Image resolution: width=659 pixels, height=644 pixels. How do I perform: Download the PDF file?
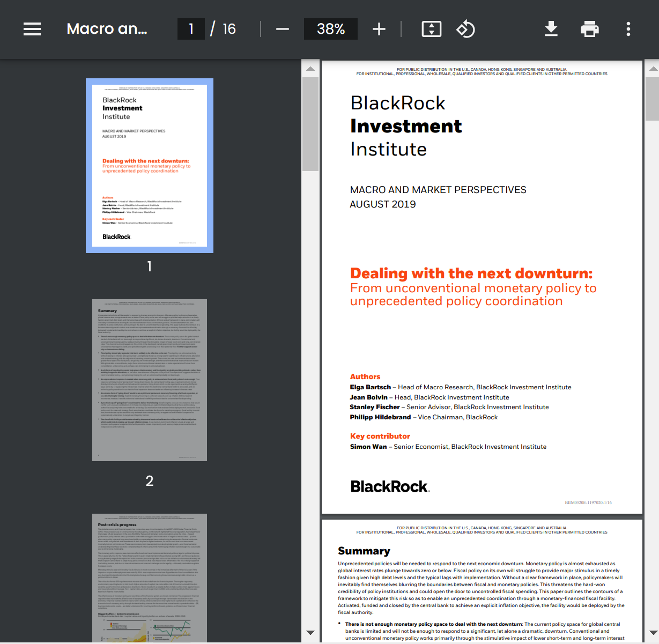click(551, 29)
